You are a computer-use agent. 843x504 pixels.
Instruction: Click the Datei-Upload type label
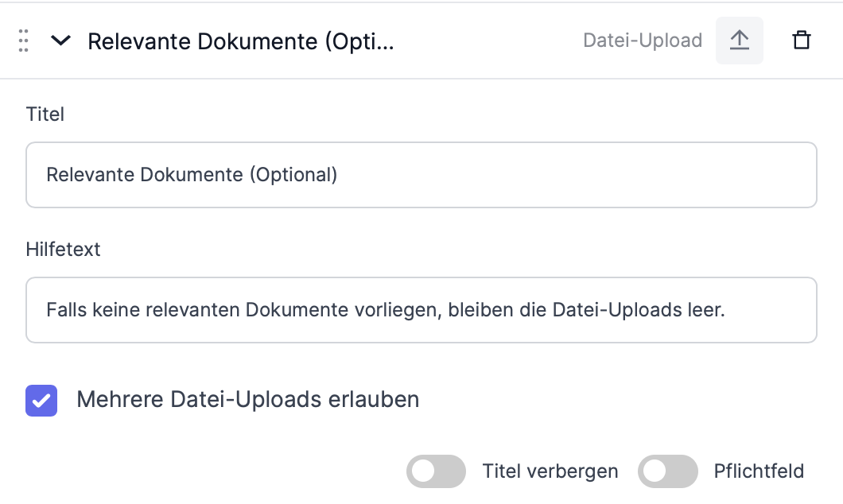point(643,41)
